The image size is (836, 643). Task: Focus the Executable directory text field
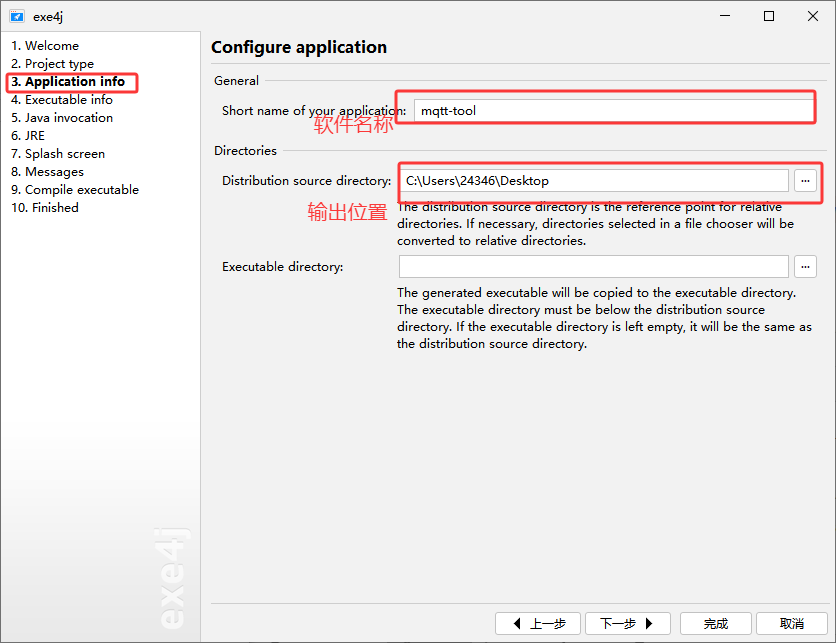pyautogui.click(x=594, y=267)
